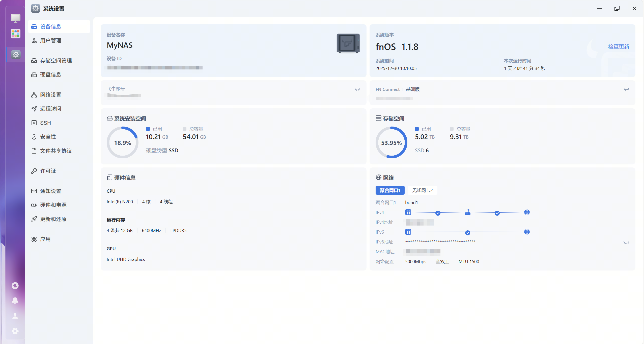Unhide the IPv6地址 using eye icon
The image size is (644, 344).
pyautogui.click(x=626, y=243)
